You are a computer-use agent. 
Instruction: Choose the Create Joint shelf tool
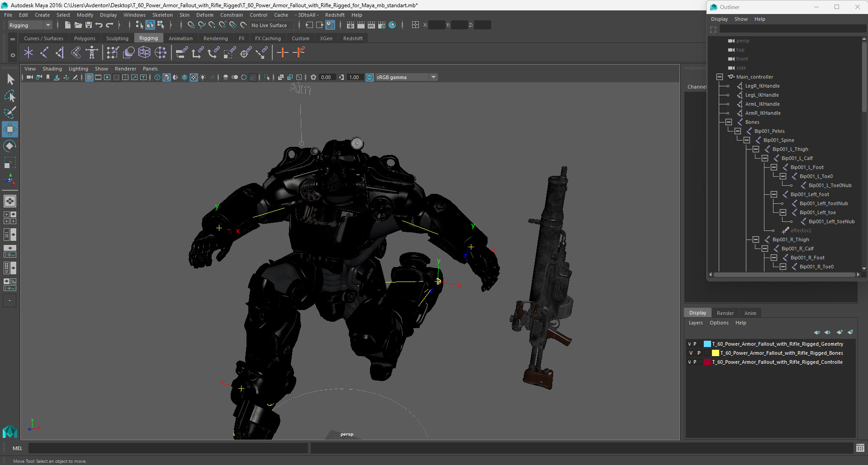[x=44, y=53]
